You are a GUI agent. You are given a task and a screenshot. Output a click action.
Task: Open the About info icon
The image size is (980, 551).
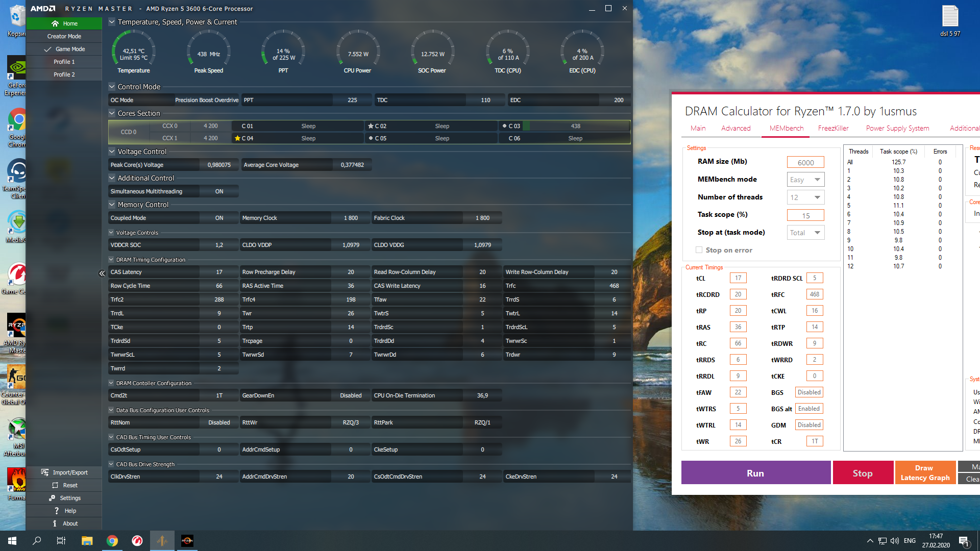click(x=55, y=523)
